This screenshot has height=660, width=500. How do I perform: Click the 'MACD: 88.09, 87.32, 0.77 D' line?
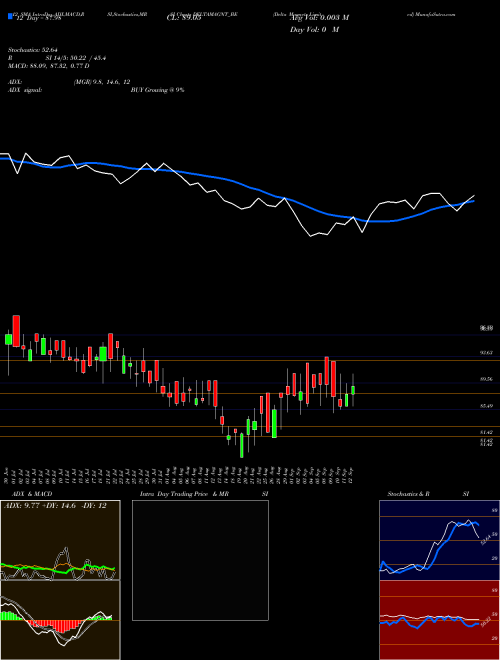click(48, 66)
